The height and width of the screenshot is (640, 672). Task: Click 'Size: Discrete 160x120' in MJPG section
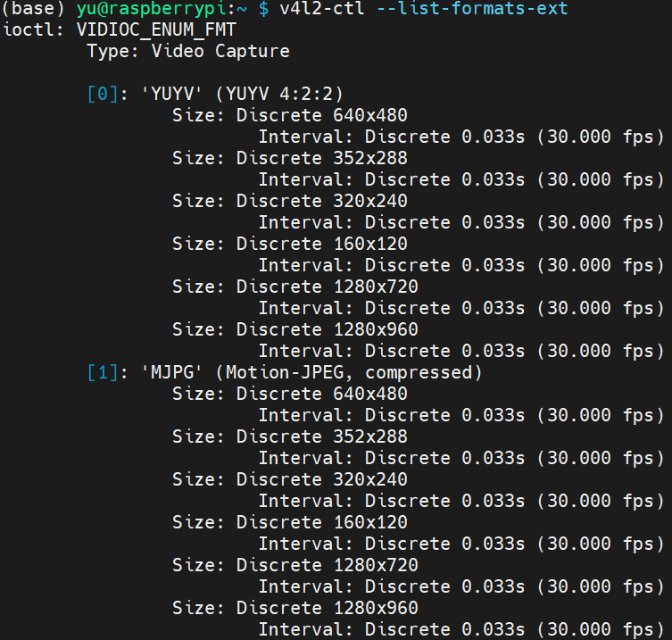290,522
